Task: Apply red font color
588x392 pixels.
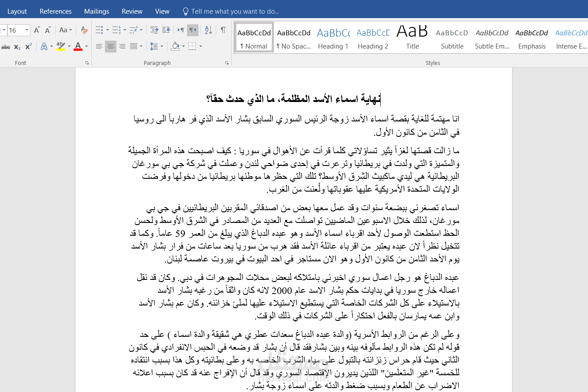Action: (x=78, y=46)
